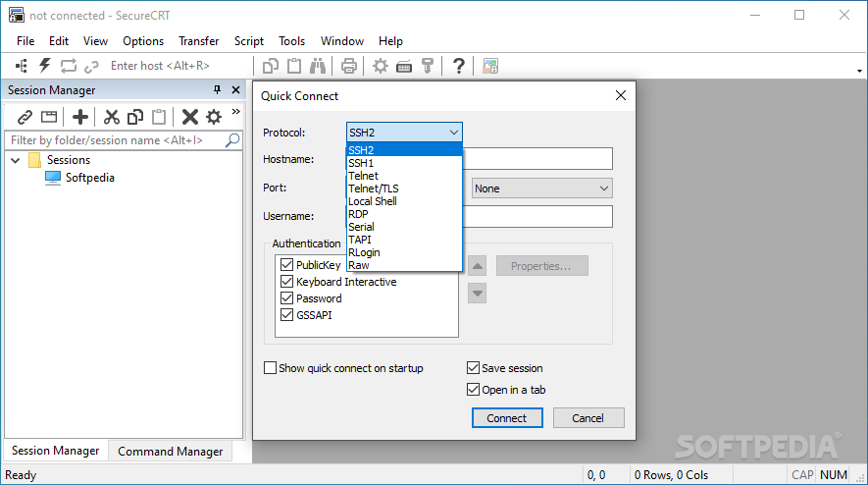
Task: Open the Options menu
Action: coord(143,41)
